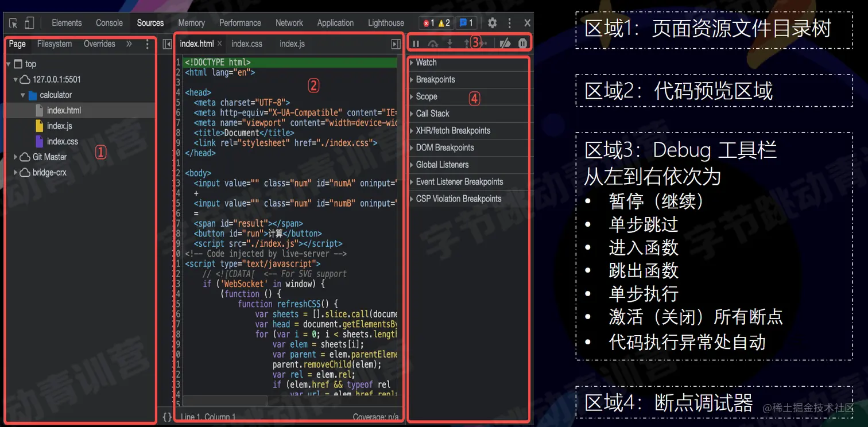Click the "Coverage: n/a" status text
This screenshot has height=427, width=868.
(375, 417)
